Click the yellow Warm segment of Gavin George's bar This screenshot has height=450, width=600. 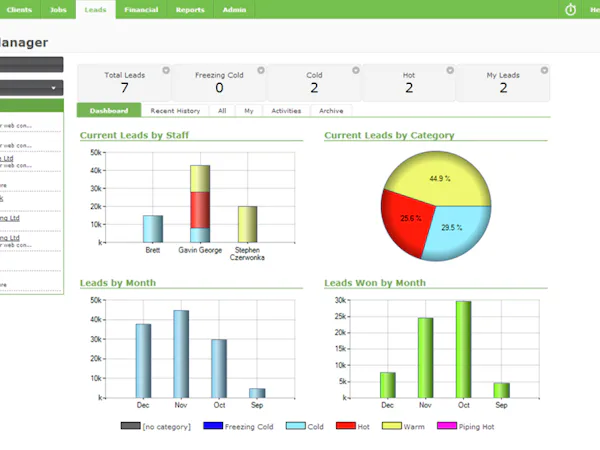200,179
